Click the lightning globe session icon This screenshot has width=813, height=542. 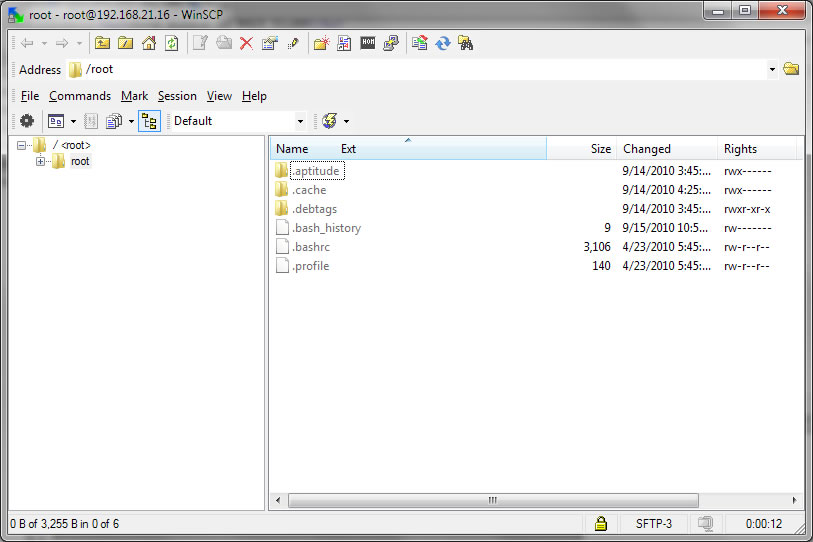(x=329, y=121)
